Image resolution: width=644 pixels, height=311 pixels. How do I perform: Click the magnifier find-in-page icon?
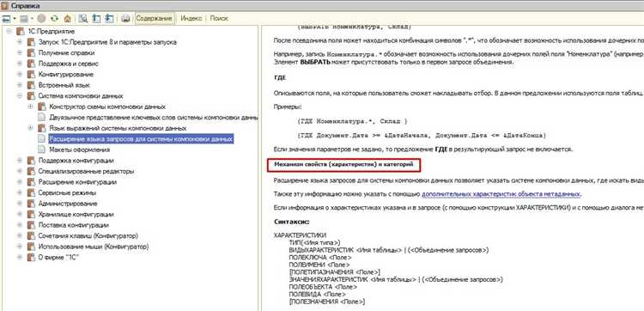click(83, 19)
